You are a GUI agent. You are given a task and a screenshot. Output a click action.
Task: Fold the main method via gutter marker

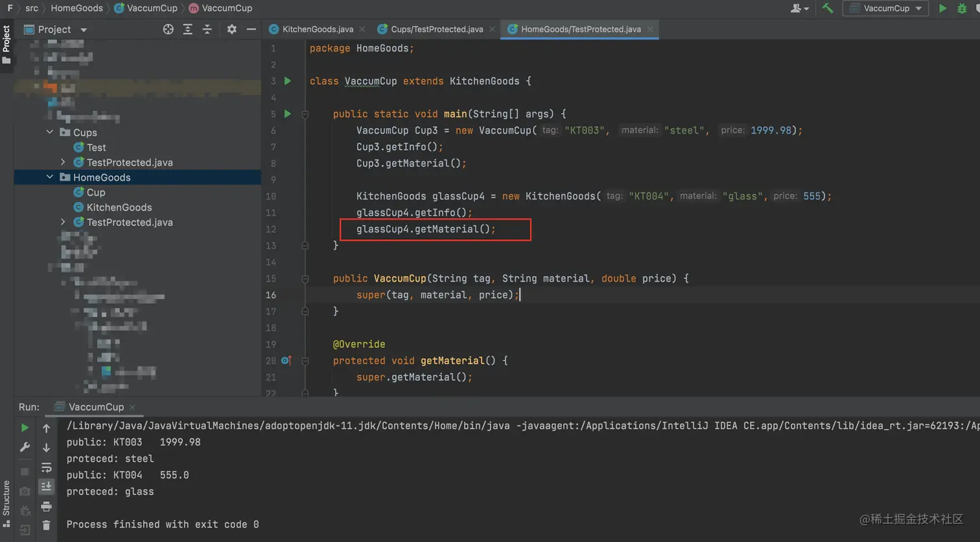[x=305, y=115]
